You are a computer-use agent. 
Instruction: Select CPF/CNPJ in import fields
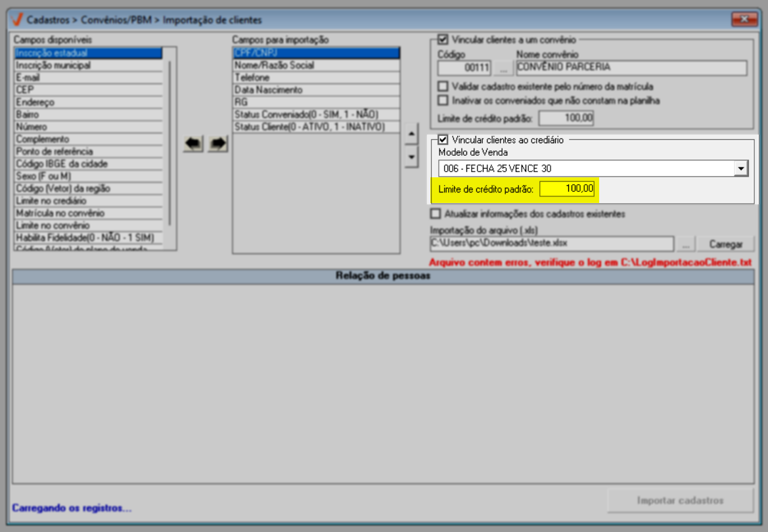(x=317, y=53)
